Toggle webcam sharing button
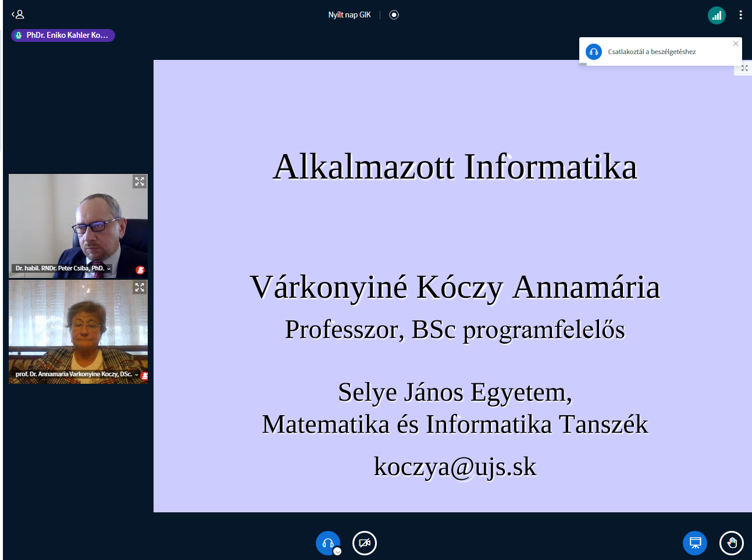Screen dimensions: 752x560 click(x=365, y=543)
